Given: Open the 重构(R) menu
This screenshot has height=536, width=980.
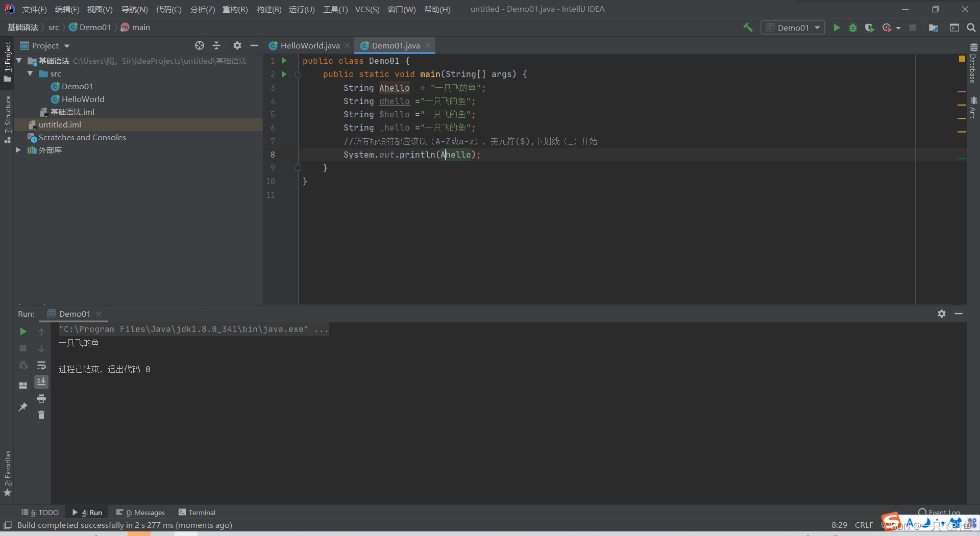Looking at the screenshot, I should [x=235, y=9].
